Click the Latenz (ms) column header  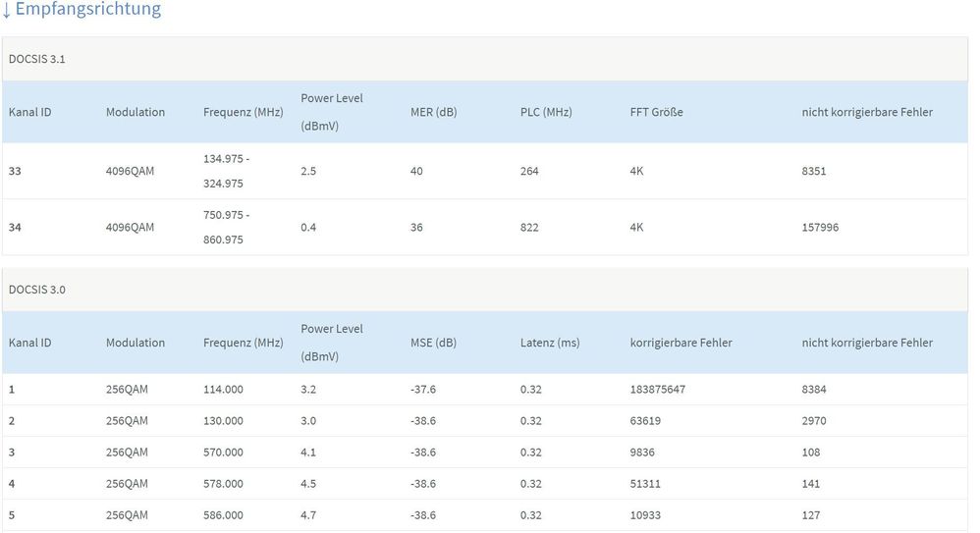click(550, 343)
